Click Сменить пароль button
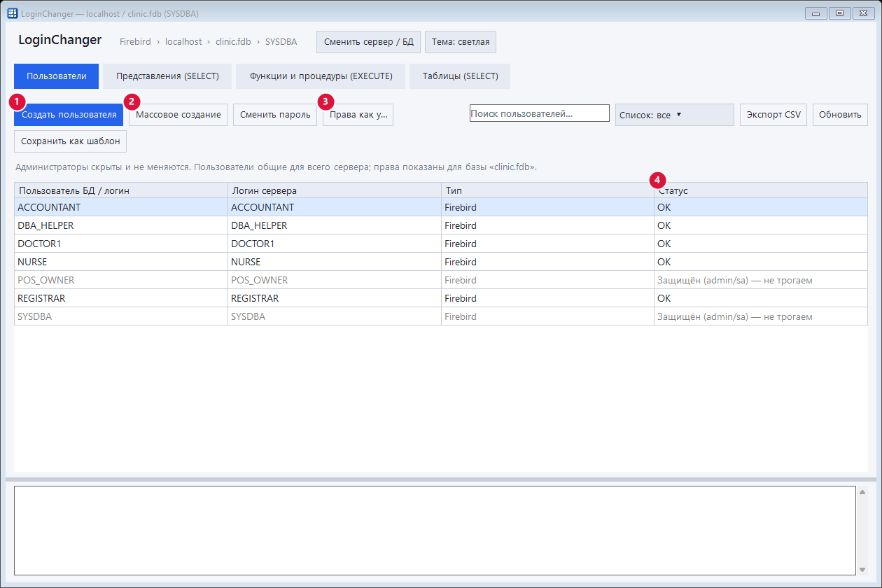Image resolution: width=882 pixels, height=588 pixels. tap(275, 115)
